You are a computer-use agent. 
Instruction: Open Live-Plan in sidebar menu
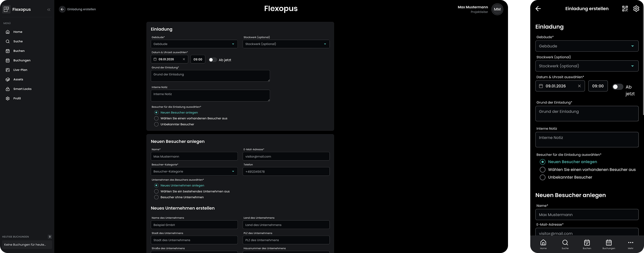(x=20, y=70)
